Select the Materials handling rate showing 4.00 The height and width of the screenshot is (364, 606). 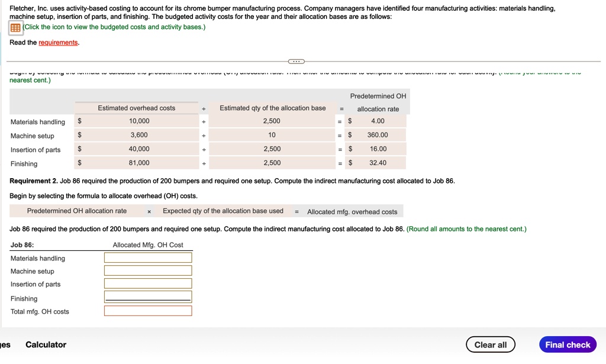379,121
